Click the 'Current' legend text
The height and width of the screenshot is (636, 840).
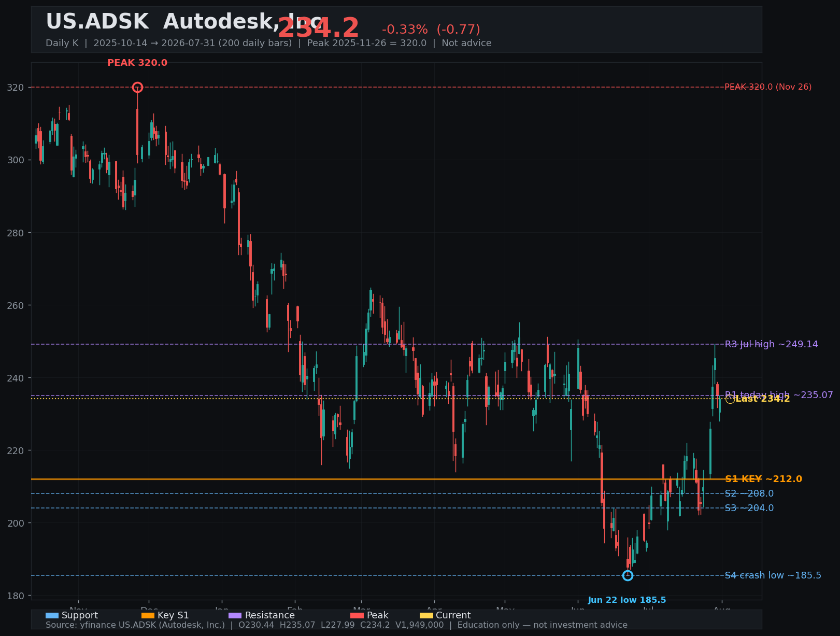[453, 615]
